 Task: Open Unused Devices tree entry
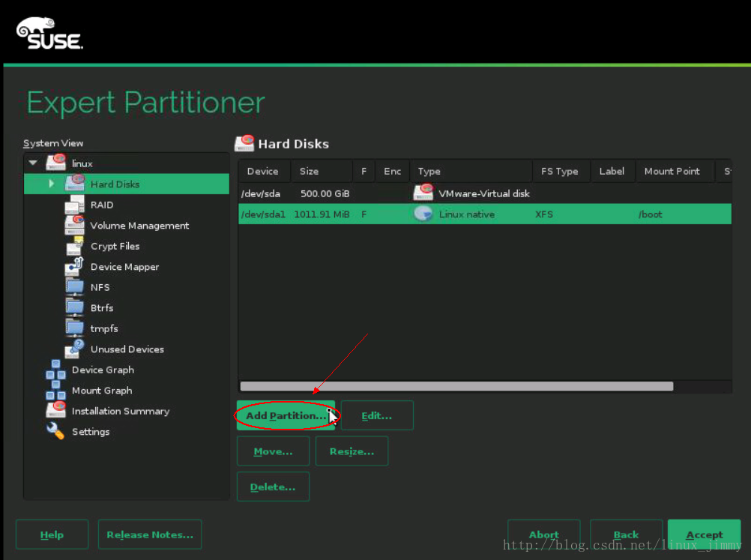click(x=127, y=349)
